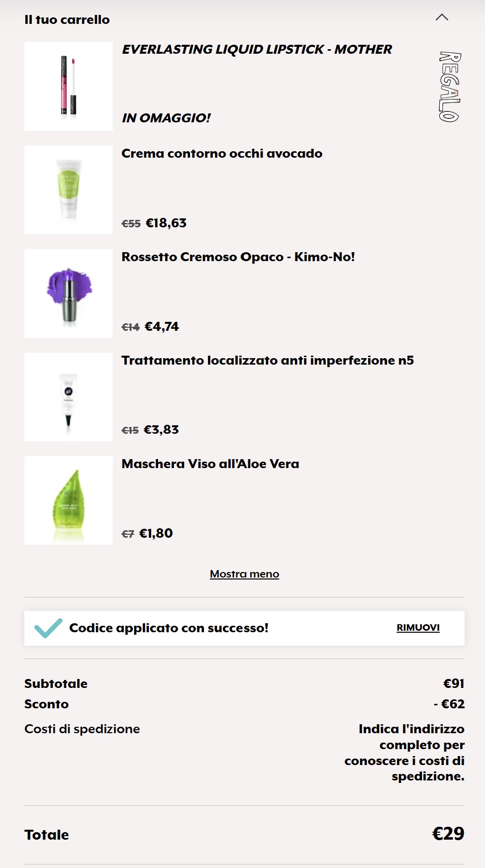Click the €18,63 discounted eye cream price
The width and height of the screenshot is (485, 868).
coord(166,223)
